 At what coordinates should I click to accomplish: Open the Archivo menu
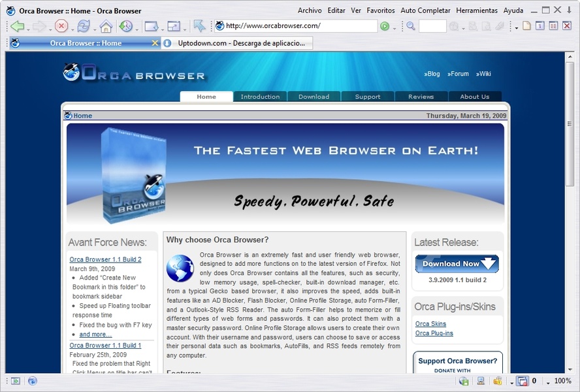(310, 10)
